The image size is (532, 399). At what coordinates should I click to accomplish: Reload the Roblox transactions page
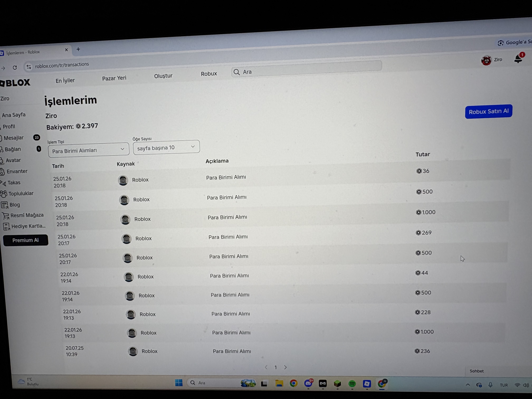tap(15, 68)
